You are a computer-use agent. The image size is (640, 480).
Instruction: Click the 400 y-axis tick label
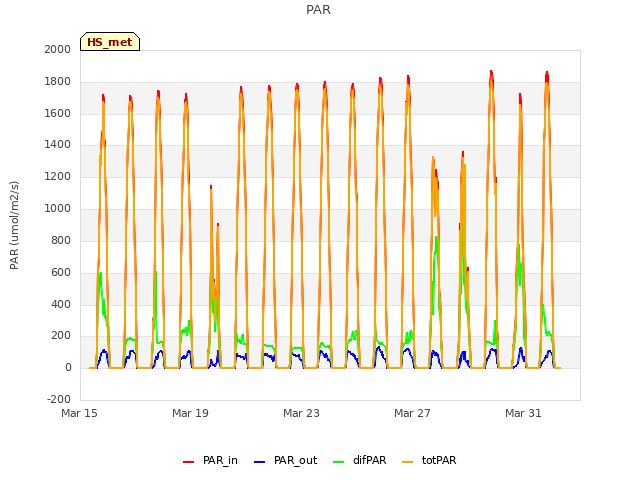61,304
